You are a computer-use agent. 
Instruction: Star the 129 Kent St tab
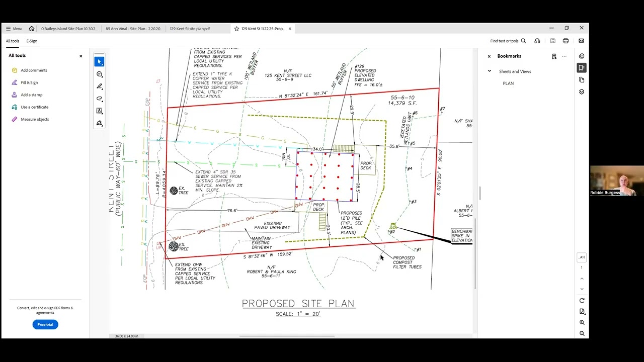[236, 29]
